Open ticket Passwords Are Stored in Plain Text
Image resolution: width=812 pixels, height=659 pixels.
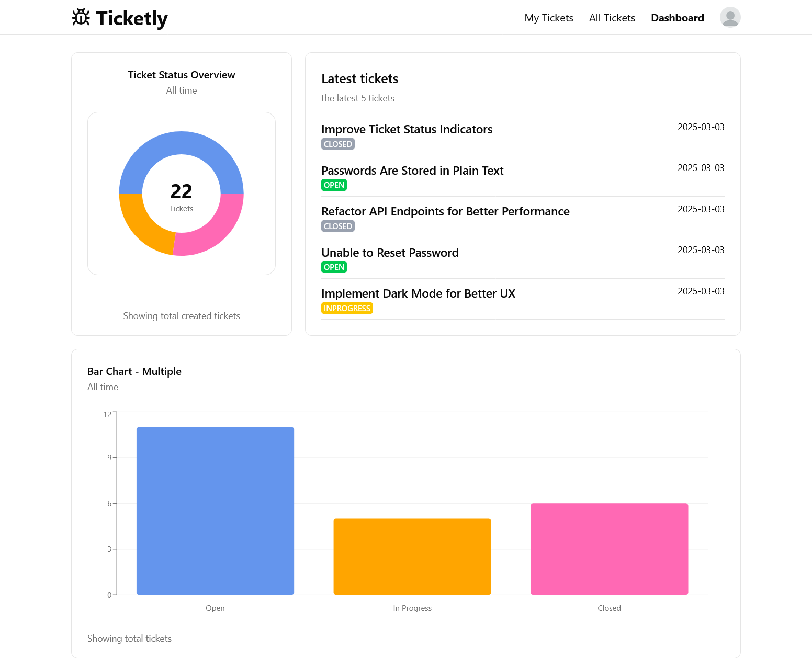point(412,171)
